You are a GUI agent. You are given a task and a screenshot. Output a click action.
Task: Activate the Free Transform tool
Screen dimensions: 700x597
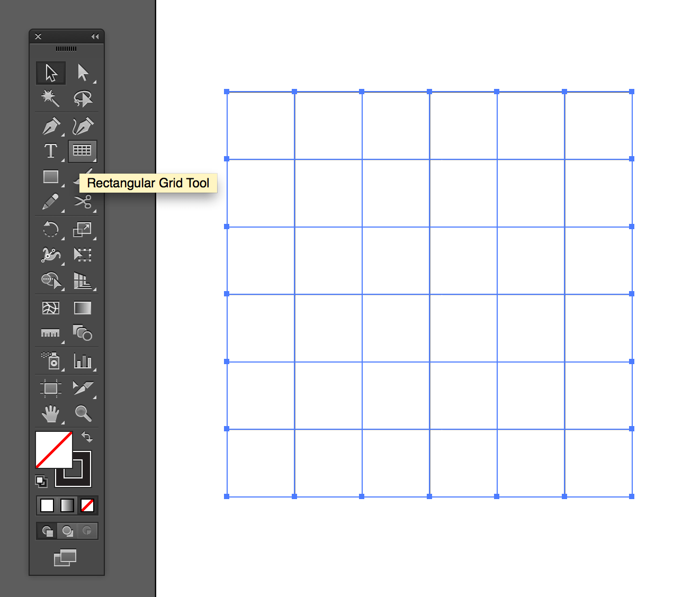click(83, 255)
